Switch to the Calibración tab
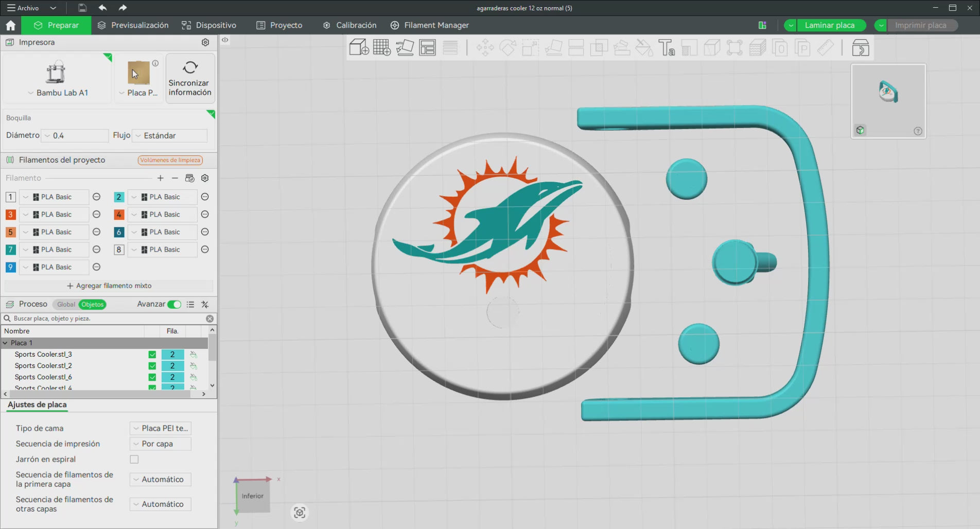 point(349,25)
